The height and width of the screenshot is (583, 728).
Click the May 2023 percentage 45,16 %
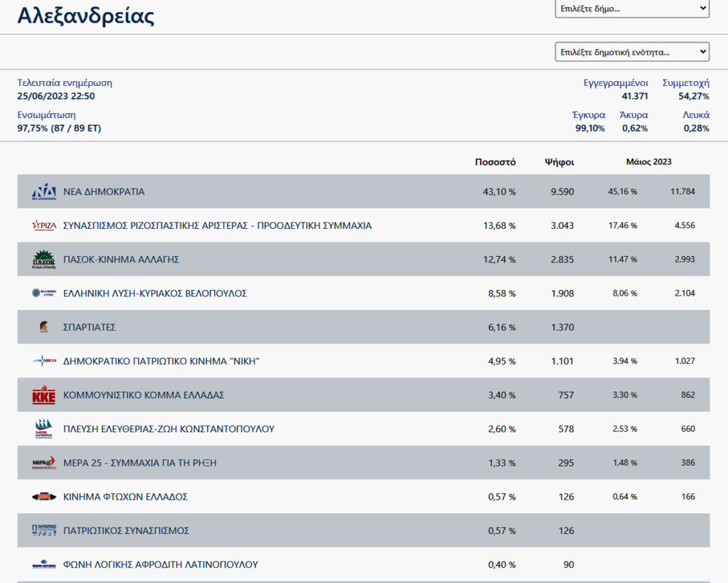[623, 191]
